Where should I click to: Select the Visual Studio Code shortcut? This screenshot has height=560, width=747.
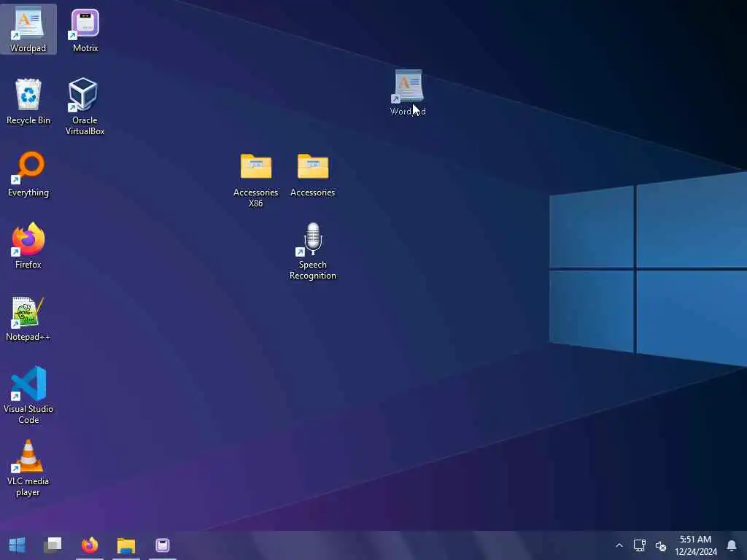pos(28,394)
